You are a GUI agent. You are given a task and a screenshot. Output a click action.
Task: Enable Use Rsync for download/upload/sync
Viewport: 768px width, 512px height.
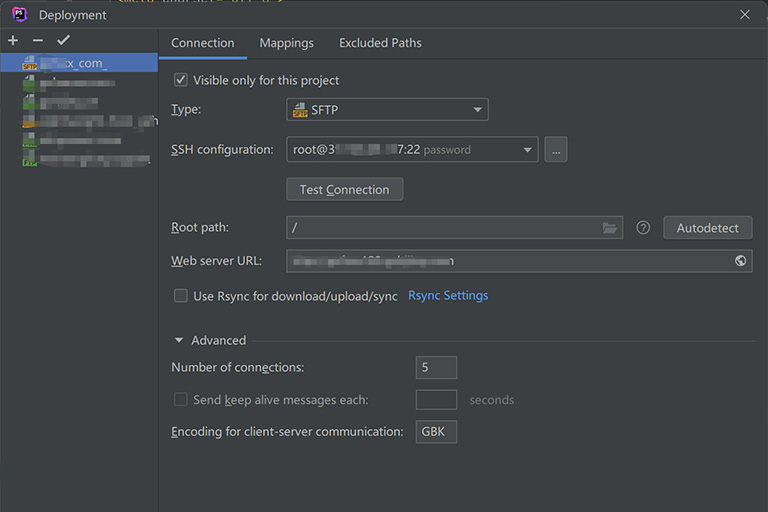(181, 296)
